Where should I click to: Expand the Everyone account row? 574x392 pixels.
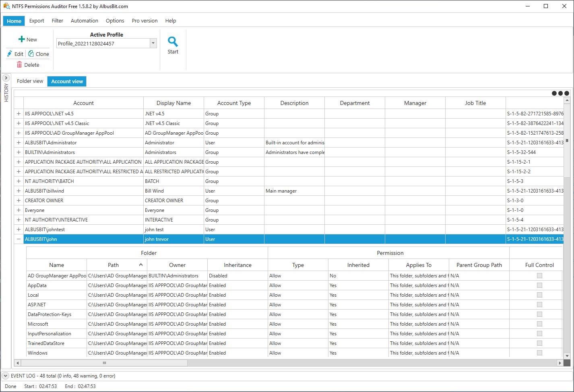(19, 210)
